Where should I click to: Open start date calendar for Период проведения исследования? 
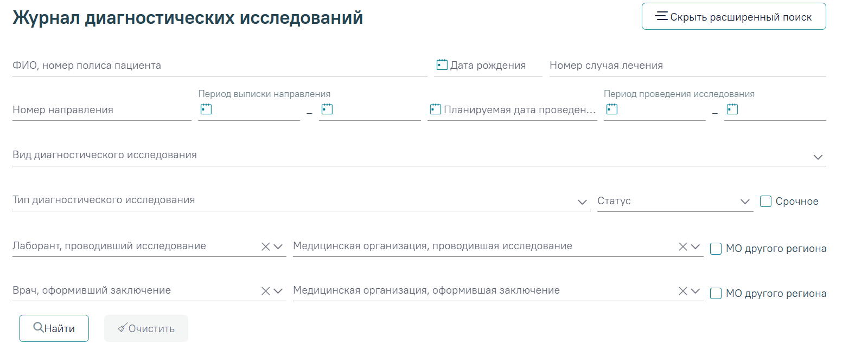coord(612,109)
